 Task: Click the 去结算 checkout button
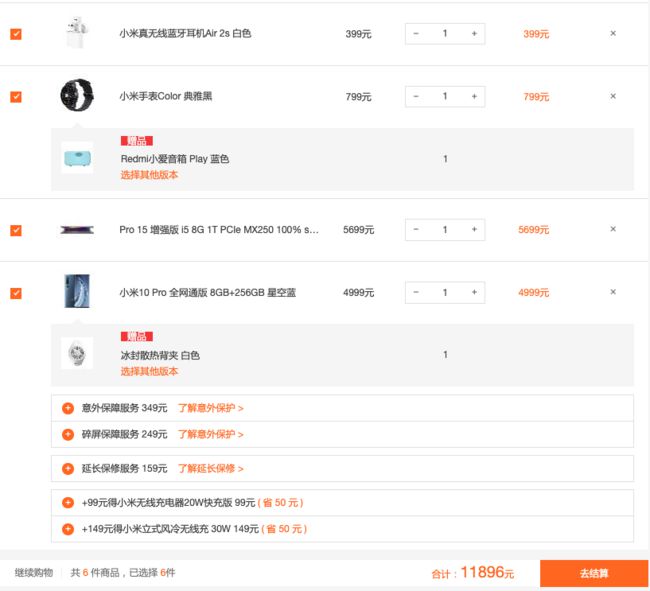[594, 574]
